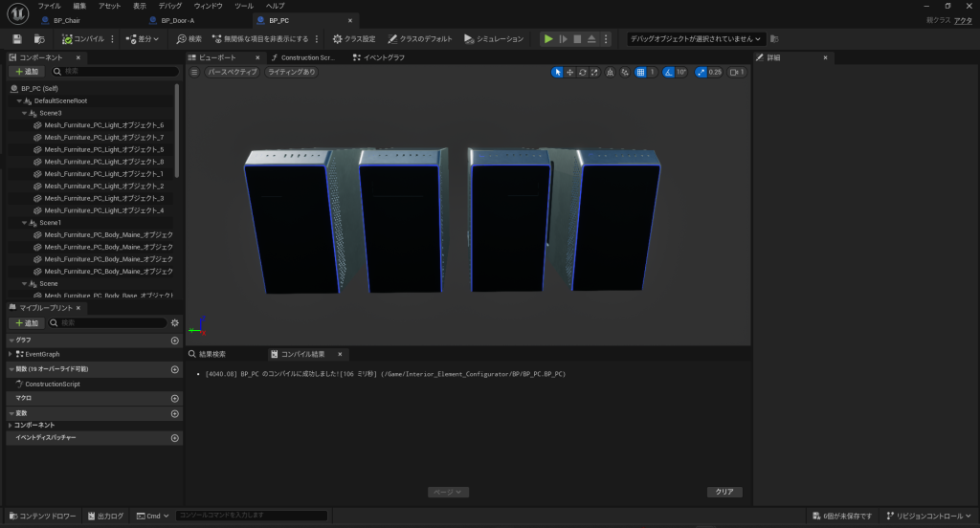Select the Translate (move) tool in viewport
980x528 pixels.
tap(570, 72)
